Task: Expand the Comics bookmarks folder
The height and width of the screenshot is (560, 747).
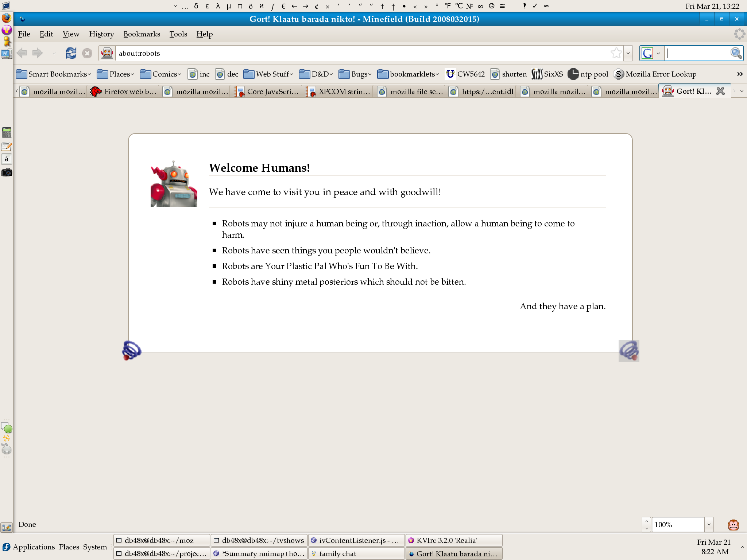Action: click(x=160, y=74)
